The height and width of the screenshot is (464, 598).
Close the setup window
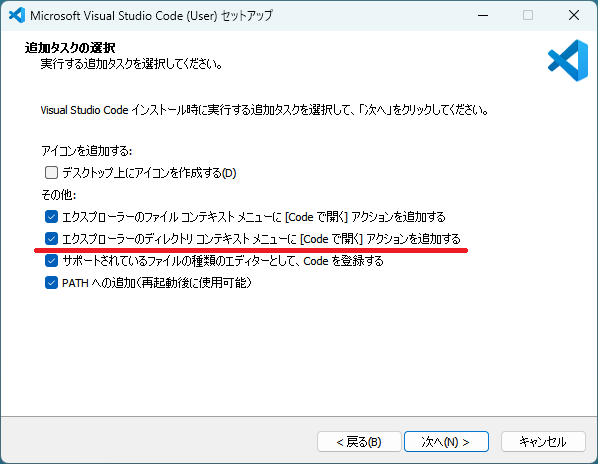pyautogui.click(x=574, y=15)
